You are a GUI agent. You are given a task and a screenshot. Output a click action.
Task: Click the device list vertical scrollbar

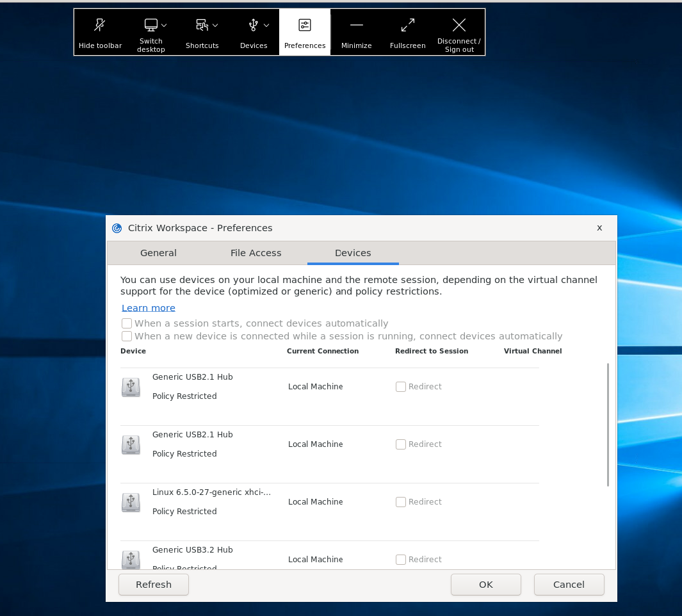tap(608, 425)
